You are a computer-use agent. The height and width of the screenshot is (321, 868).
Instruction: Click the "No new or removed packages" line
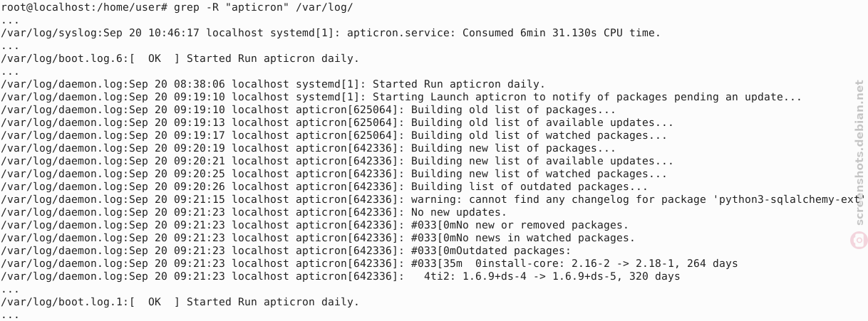314,225
